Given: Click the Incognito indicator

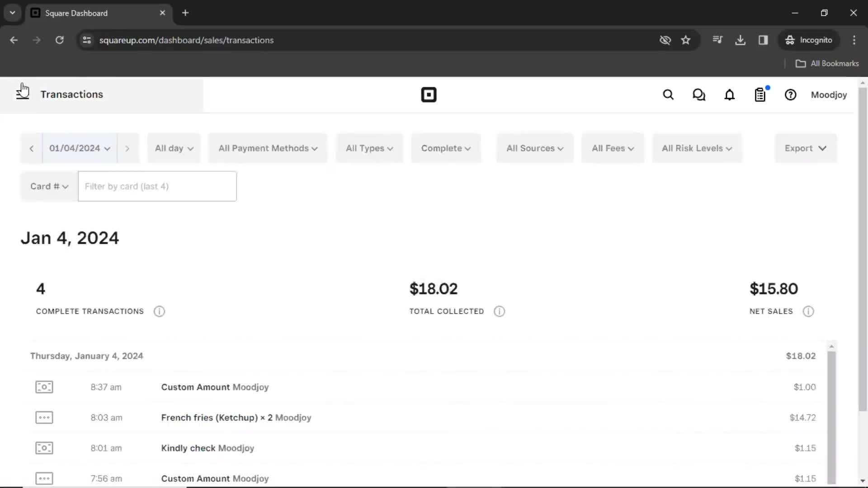Looking at the screenshot, I should point(809,40).
